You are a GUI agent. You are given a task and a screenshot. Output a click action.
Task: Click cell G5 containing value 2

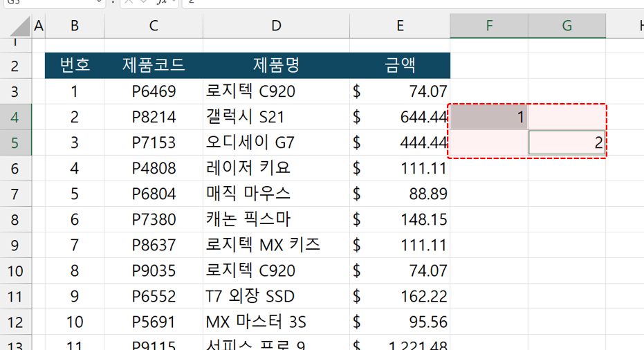click(567, 142)
